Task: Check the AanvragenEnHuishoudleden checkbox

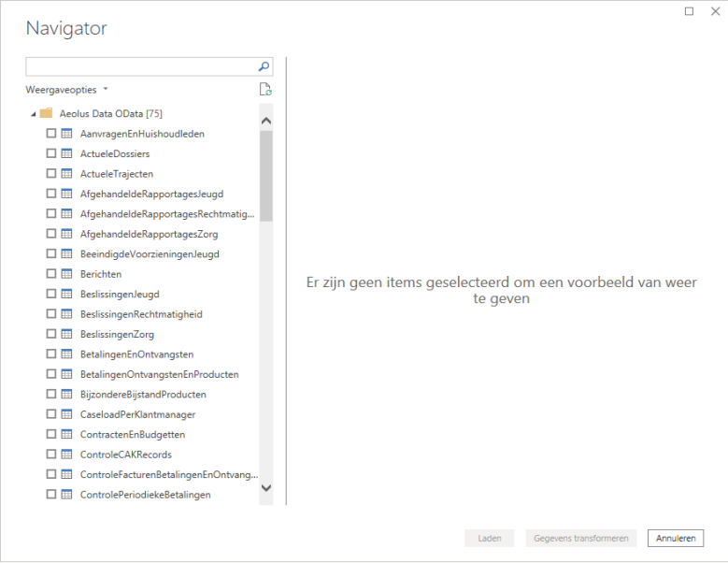Action: pyautogui.click(x=51, y=134)
